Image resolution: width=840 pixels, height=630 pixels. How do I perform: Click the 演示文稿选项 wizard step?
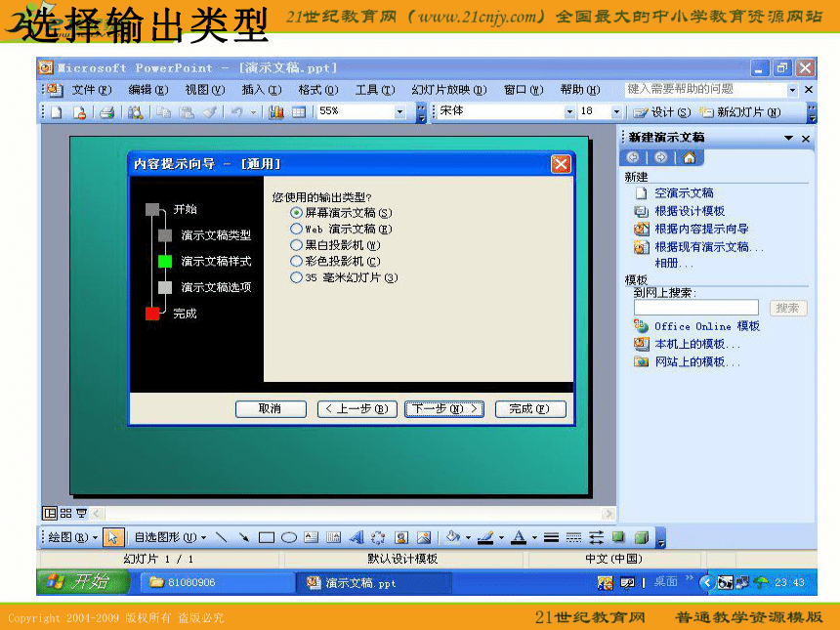216,287
